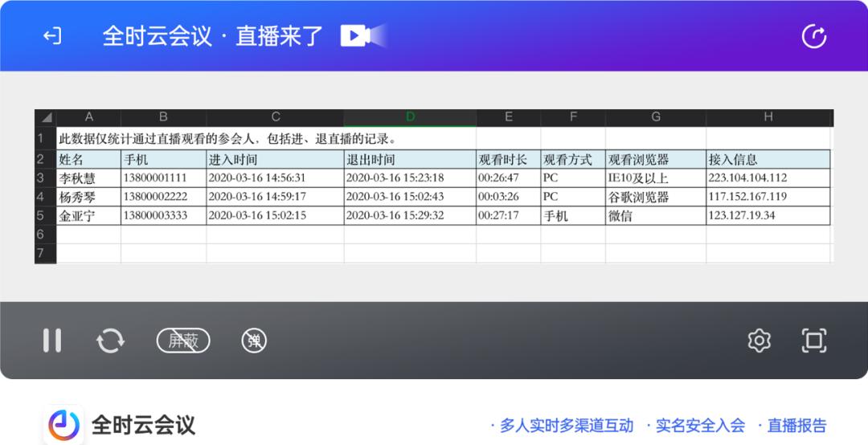
Task: Select row 7 header
Action: [x=45, y=254]
